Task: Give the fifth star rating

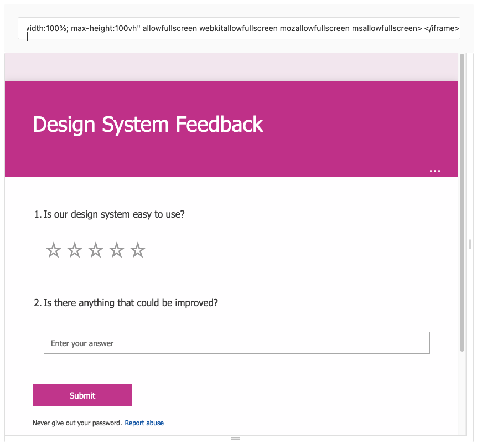Action: click(x=138, y=250)
